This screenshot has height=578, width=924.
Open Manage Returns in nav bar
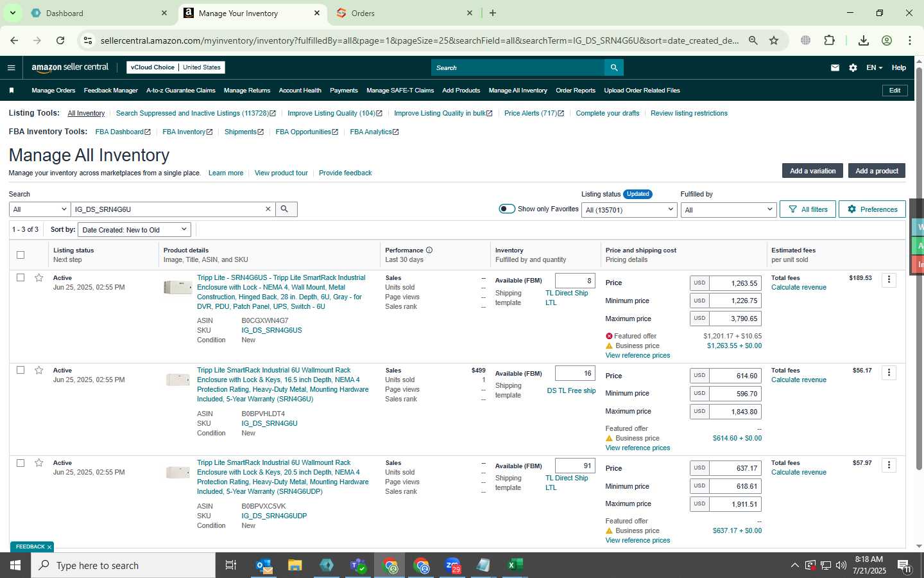(x=247, y=91)
